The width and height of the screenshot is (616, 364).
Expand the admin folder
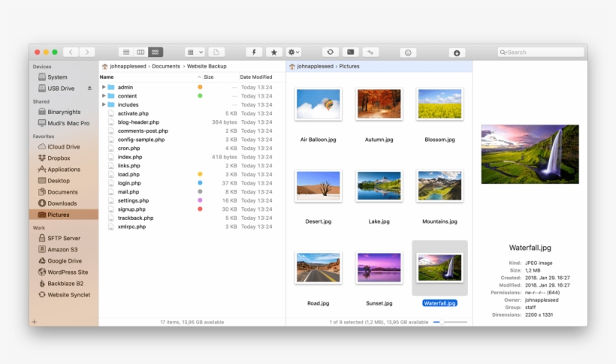[104, 87]
